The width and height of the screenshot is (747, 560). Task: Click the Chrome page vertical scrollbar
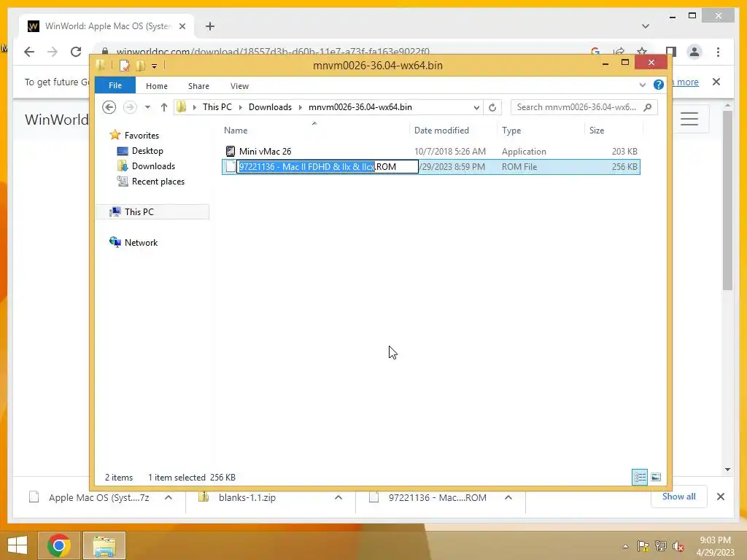pyautogui.click(x=727, y=200)
